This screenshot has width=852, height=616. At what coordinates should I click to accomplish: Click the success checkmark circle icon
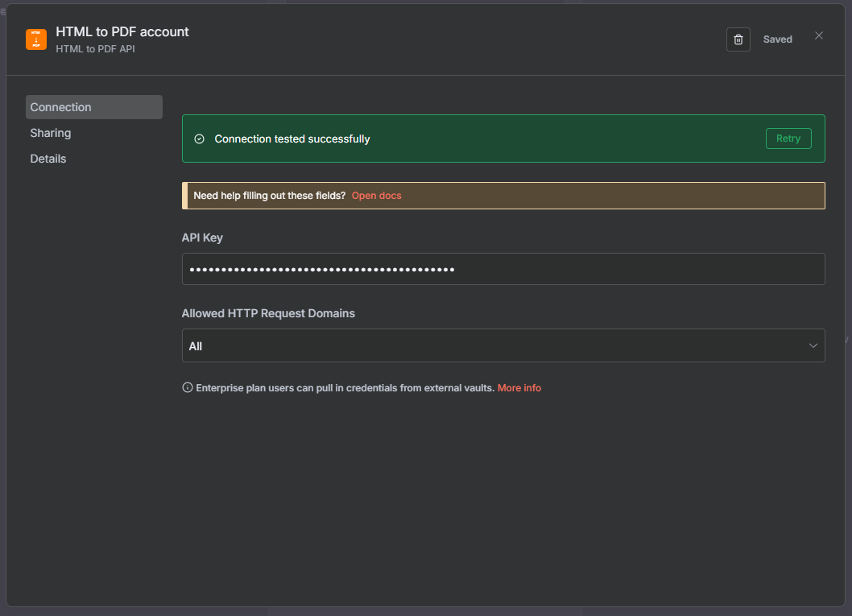tap(200, 139)
